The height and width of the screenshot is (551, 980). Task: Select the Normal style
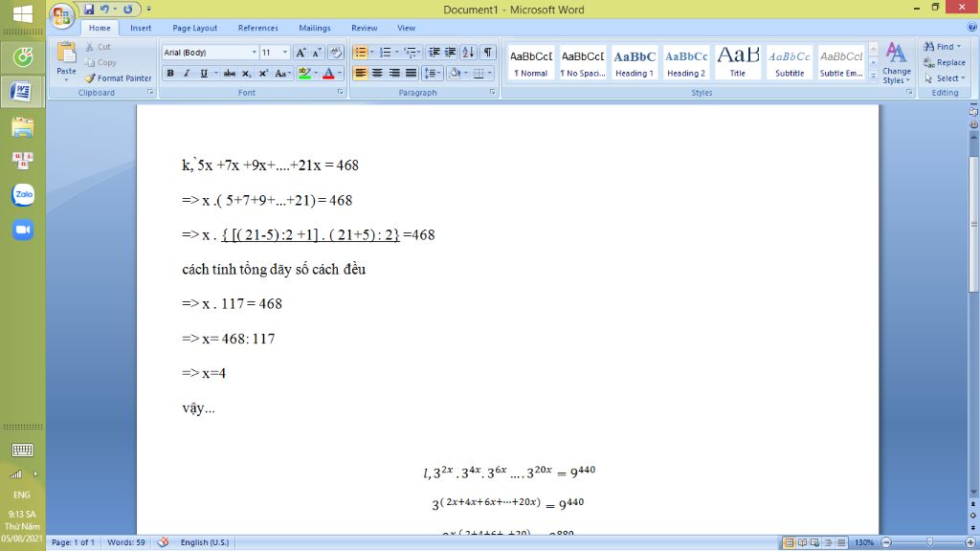pyautogui.click(x=530, y=62)
